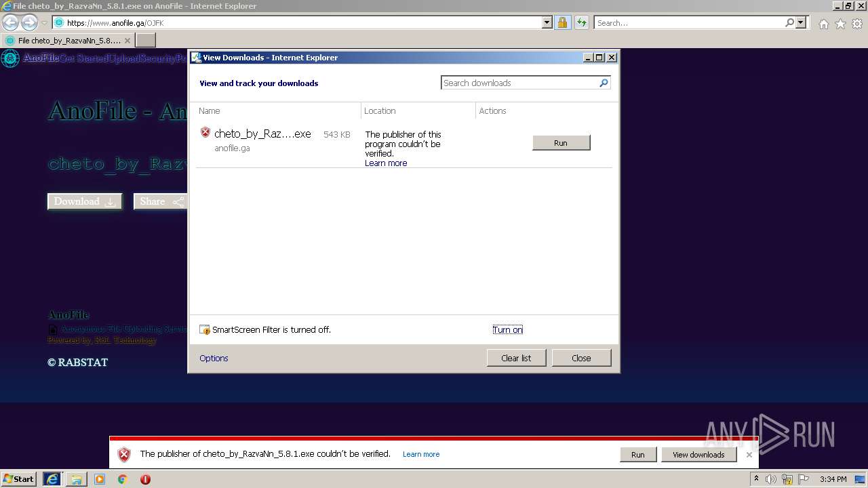Click the SmartScreen Filter warning icon
Screen dimensions: 868x488
pos(205,329)
